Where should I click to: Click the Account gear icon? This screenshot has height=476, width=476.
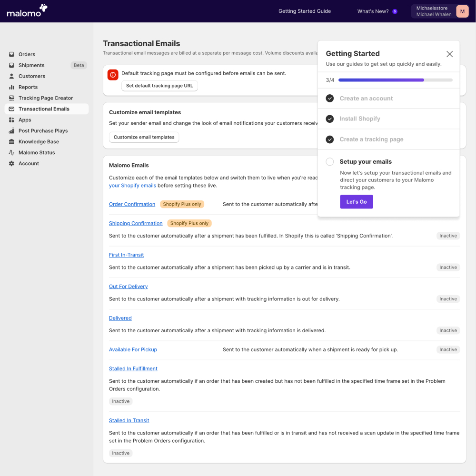point(11,164)
